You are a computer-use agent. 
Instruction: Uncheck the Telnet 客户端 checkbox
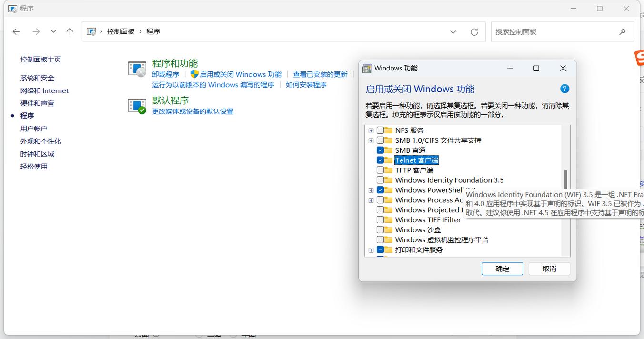tap(380, 160)
